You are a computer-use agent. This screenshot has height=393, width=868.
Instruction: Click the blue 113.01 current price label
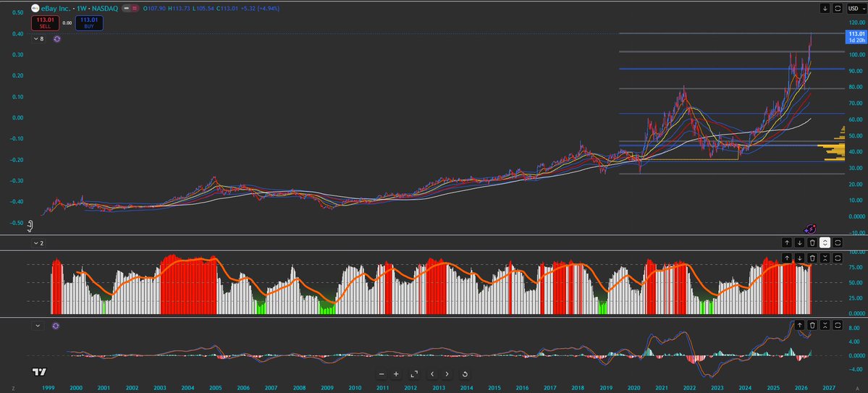tap(856, 36)
